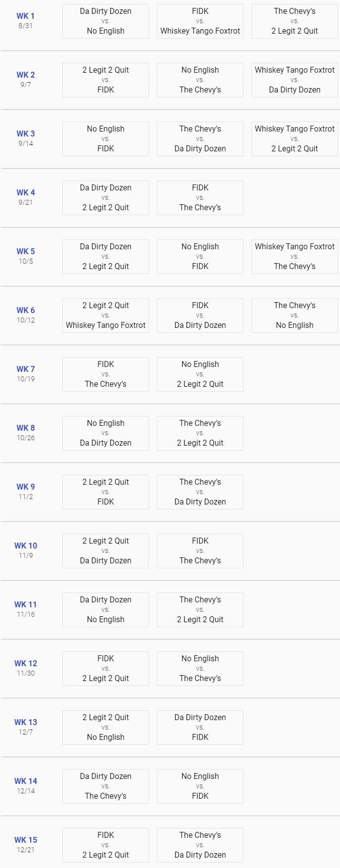This screenshot has width=340, height=868.
Task: Open the WK 3 week link
Action: click(26, 134)
